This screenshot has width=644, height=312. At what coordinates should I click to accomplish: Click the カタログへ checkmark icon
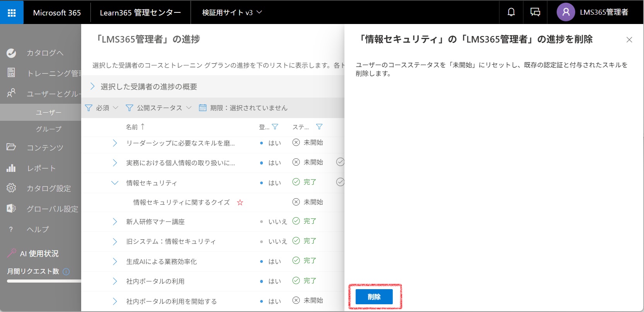click(11, 53)
